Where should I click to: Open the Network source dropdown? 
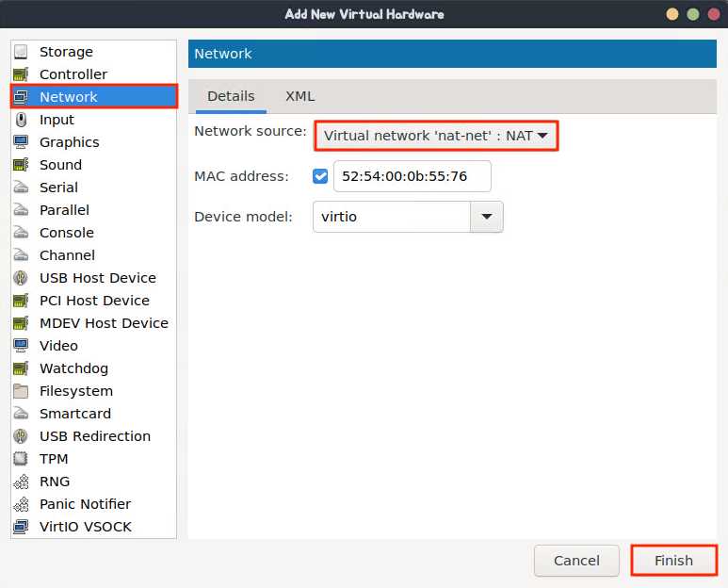tap(436, 136)
